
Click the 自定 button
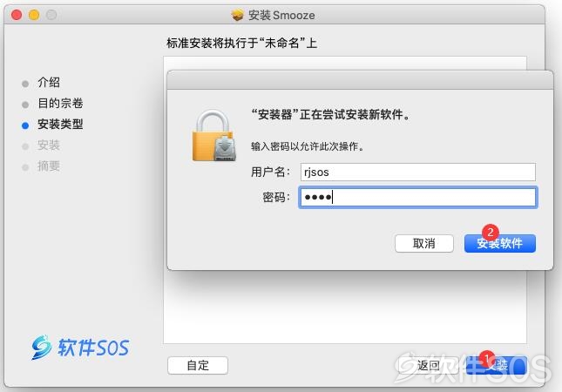(198, 366)
